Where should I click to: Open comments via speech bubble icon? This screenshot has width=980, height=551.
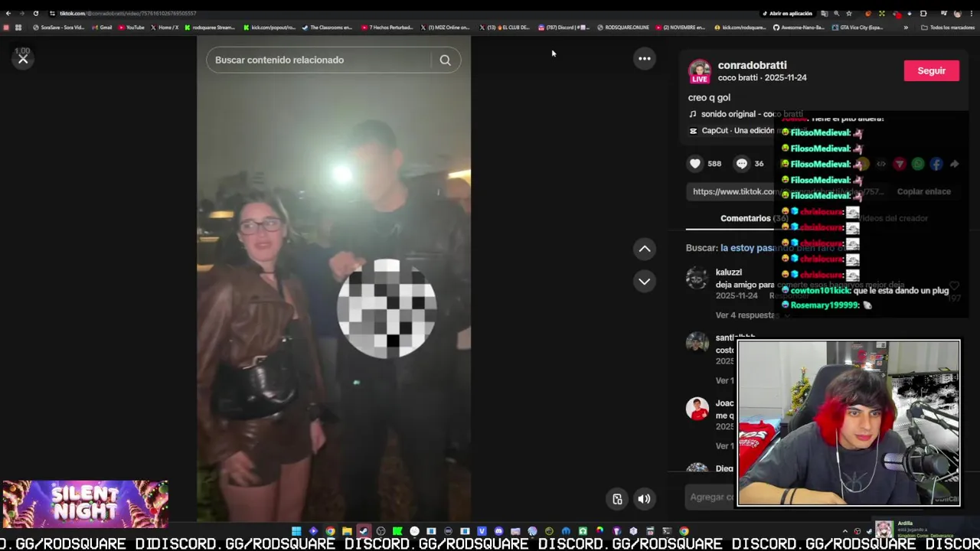[741, 163]
